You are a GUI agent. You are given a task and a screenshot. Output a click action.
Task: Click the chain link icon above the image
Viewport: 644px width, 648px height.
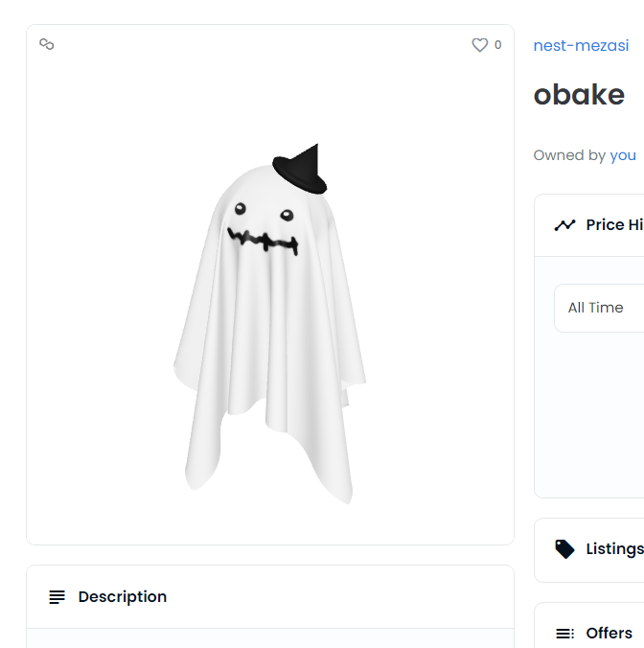[x=46, y=44]
